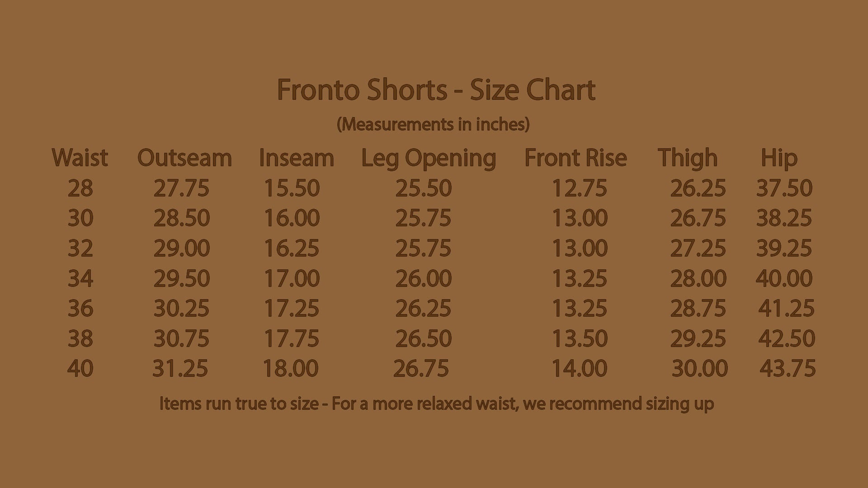Select the hip value 37.50
Viewport: 868px width, 488px height.
[x=784, y=188]
